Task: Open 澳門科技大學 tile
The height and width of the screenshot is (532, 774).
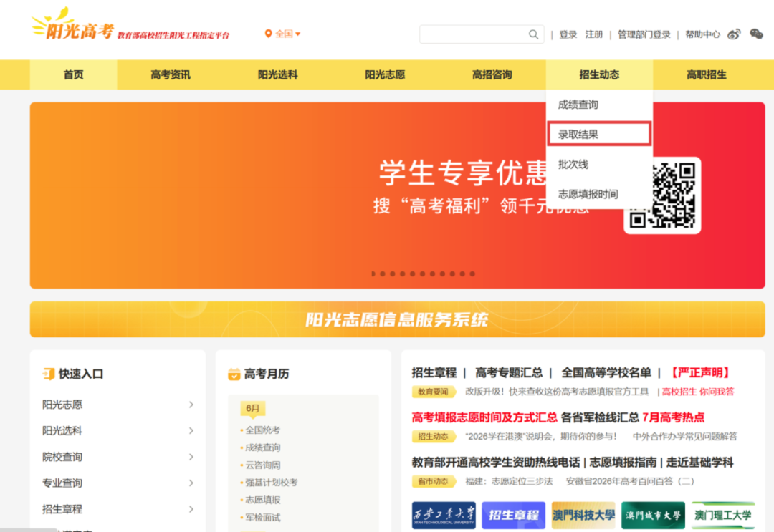Action: [583, 516]
